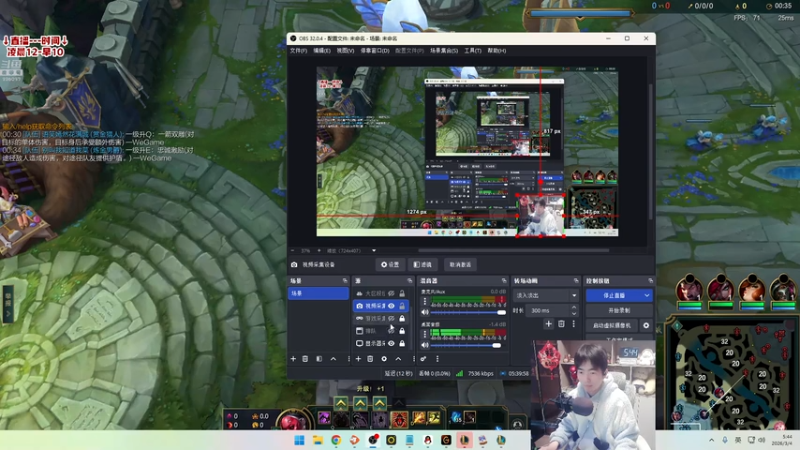Increase the 时长 duration with the up arrow

(x=574, y=308)
